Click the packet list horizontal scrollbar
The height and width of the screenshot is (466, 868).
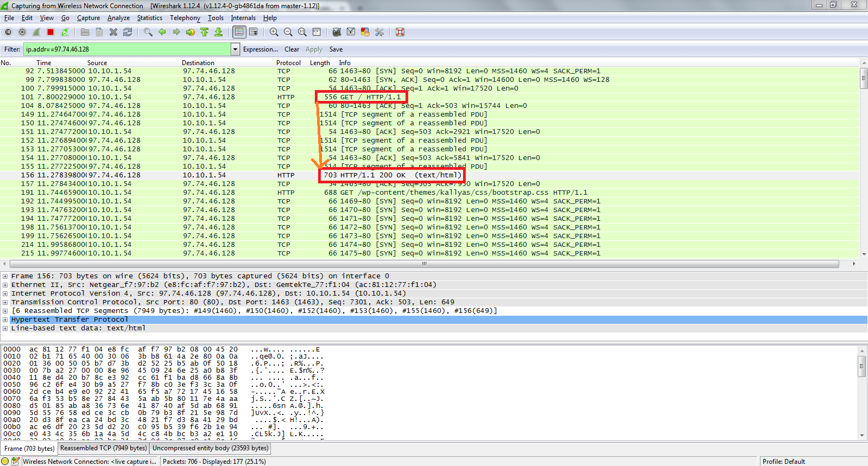[425, 264]
